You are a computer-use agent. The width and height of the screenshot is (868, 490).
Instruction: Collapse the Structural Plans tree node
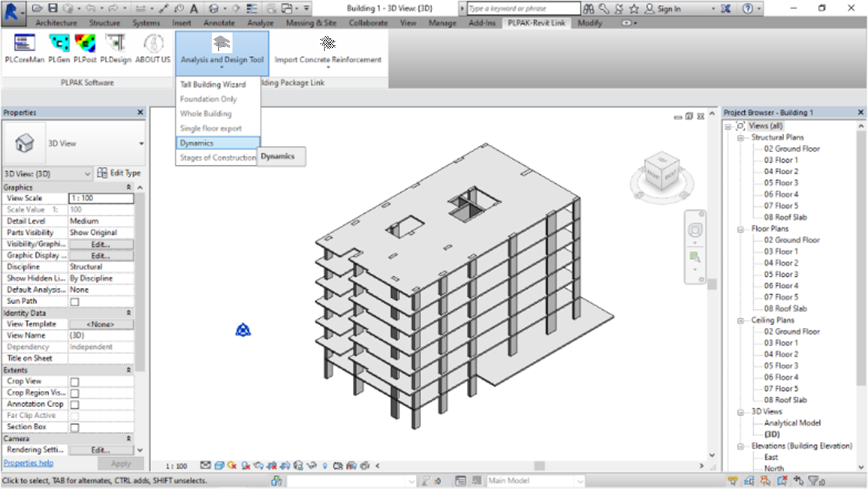[x=741, y=138]
